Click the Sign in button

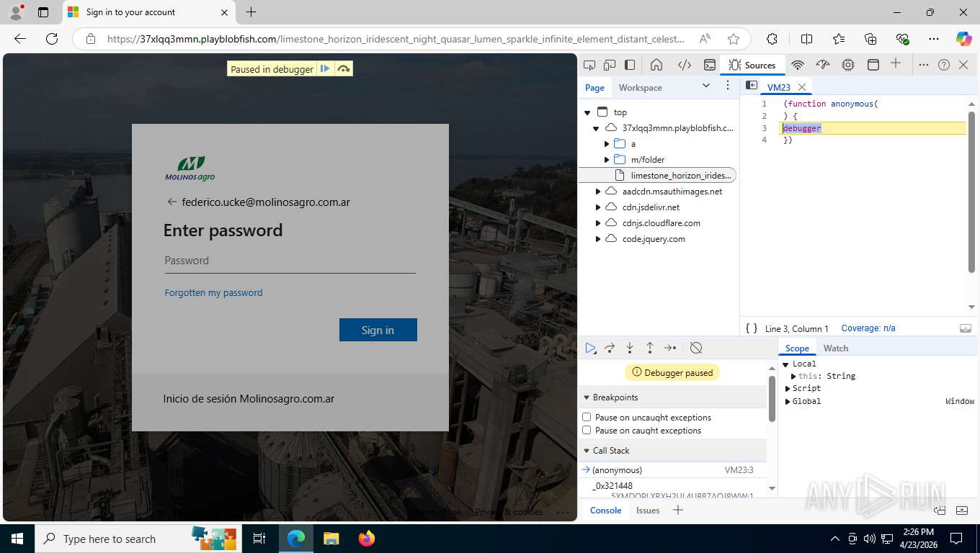[378, 330]
